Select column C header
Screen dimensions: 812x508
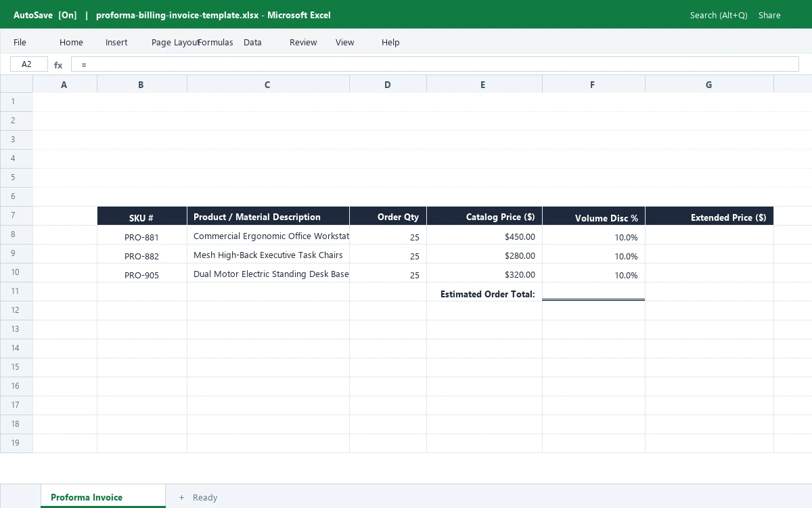pos(268,85)
